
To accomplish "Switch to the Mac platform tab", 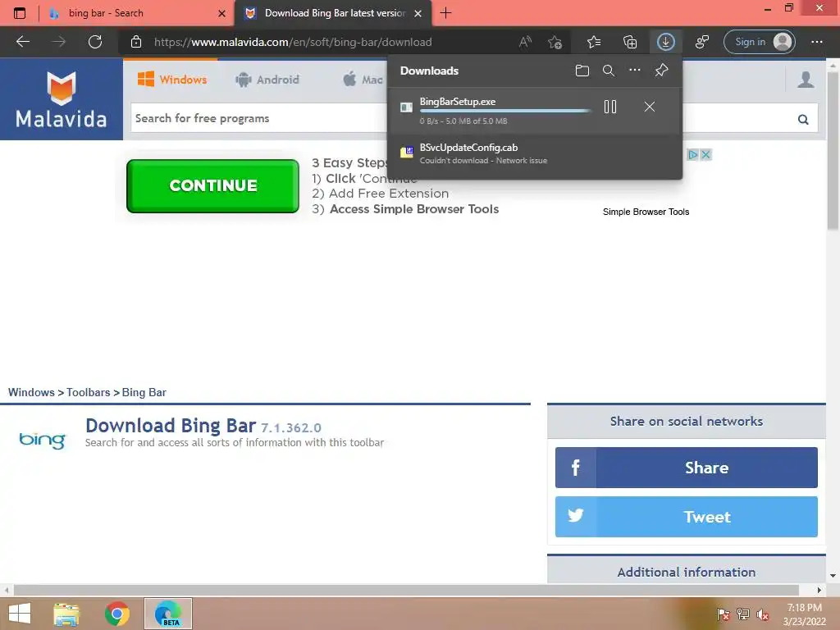I will [363, 80].
